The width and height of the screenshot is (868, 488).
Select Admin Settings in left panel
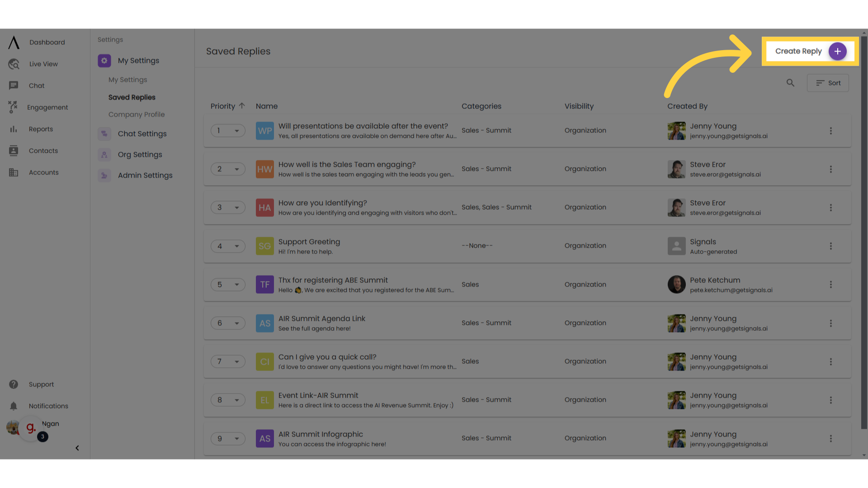click(145, 175)
